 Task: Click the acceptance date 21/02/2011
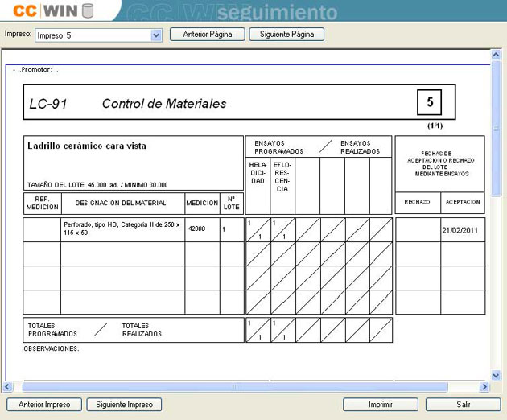(460, 230)
